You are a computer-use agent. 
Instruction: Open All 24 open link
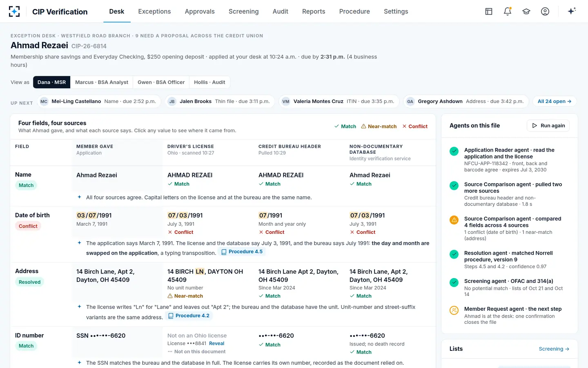[555, 101]
